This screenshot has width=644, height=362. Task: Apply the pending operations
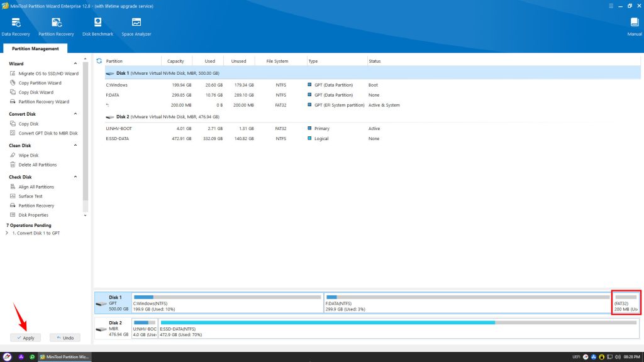point(25,337)
